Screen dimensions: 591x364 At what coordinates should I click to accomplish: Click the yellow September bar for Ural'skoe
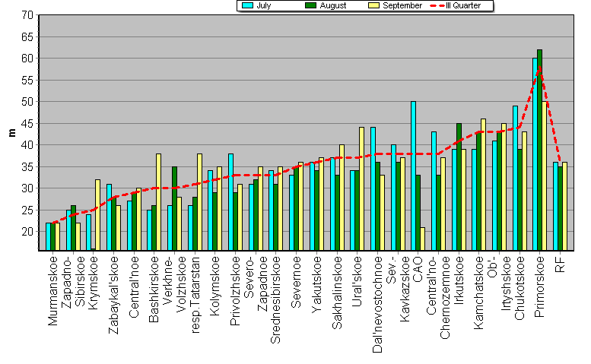click(x=361, y=188)
